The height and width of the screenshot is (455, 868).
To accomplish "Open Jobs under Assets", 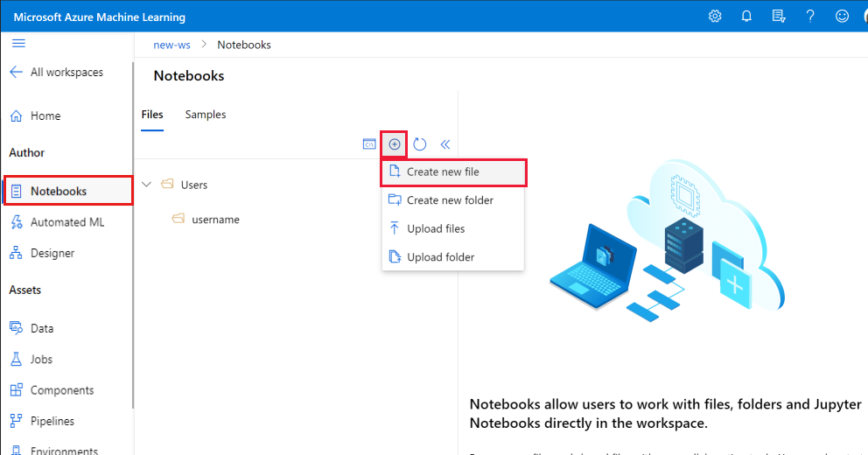I will (x=31, y=360).
